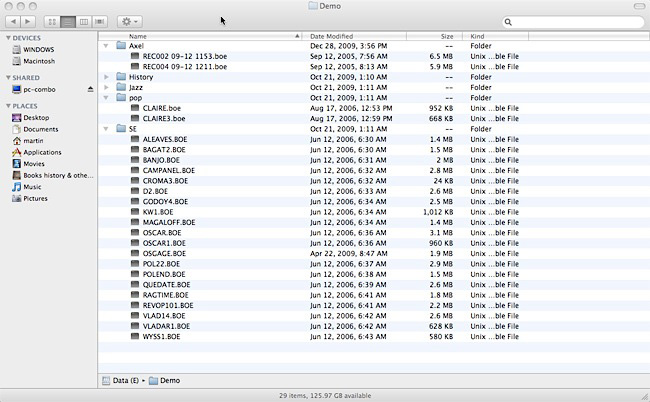Viewport: 650px width, 402px height.
Task: Expand the History folder
Action: tap(107, 77)
